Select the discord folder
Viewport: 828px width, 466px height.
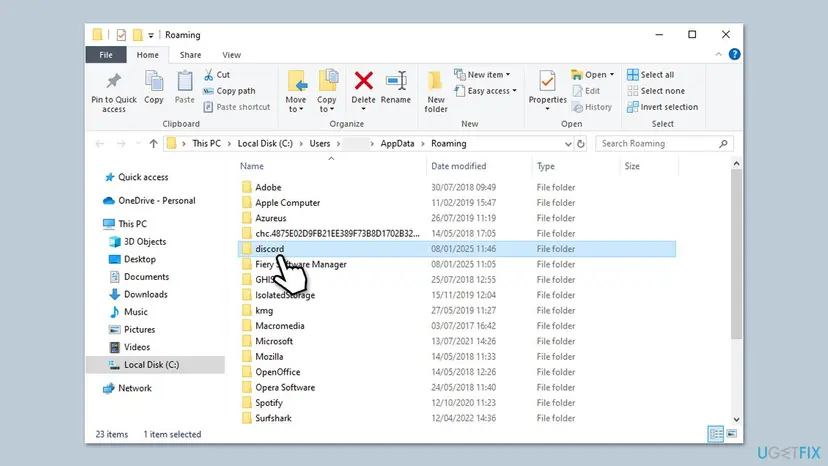click(x=457, y=249)
